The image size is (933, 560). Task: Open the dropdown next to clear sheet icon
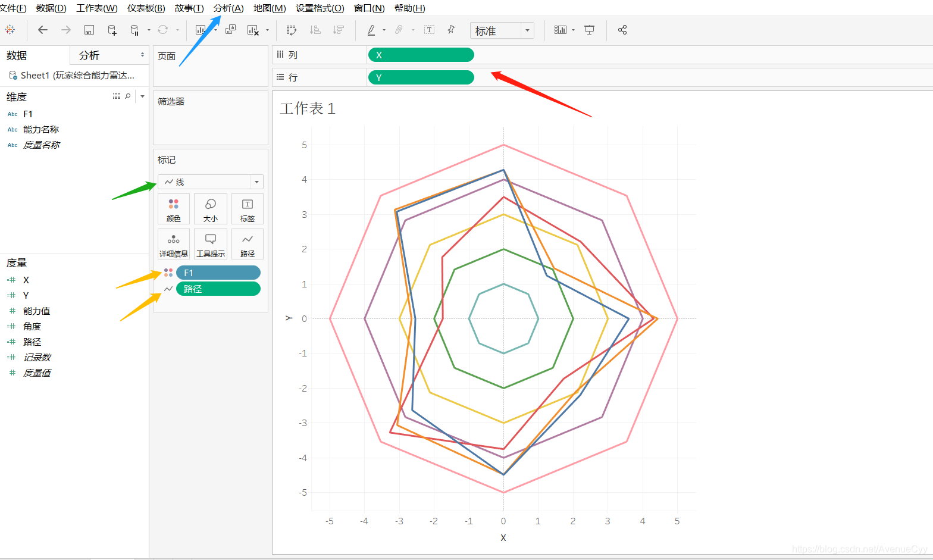click(x=267, y=30)
